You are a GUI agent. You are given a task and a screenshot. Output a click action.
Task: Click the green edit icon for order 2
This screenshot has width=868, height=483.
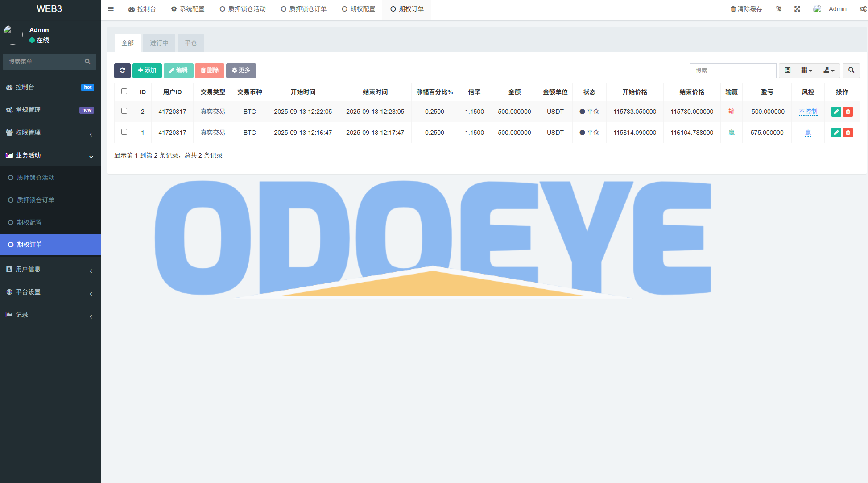(836, 112)
